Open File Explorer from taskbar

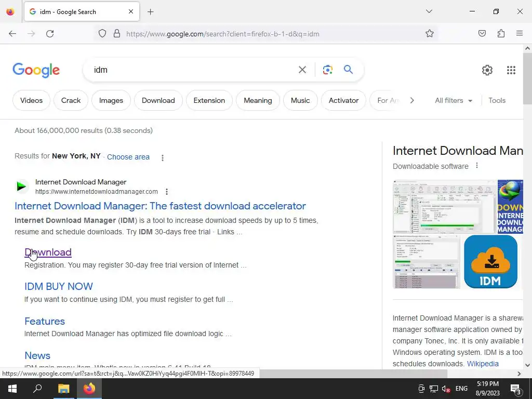click(x=63, y=389)
